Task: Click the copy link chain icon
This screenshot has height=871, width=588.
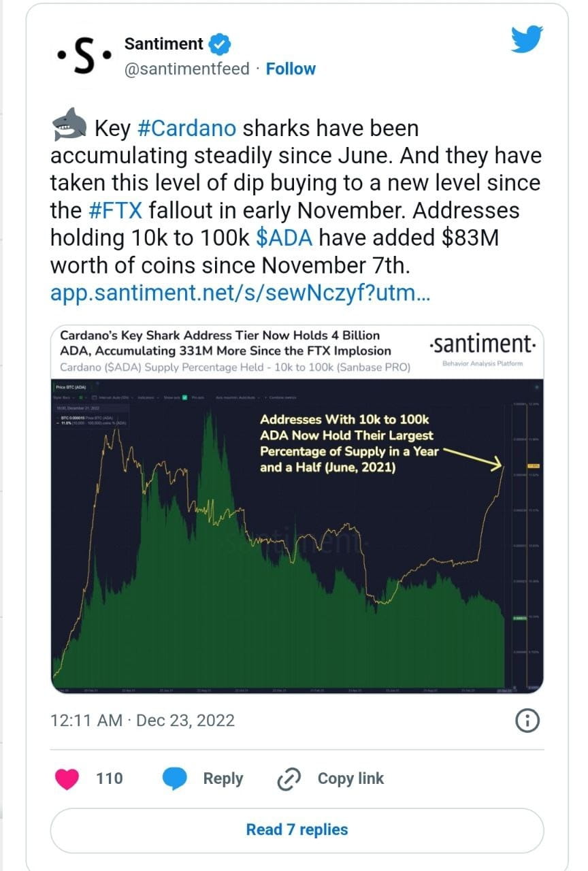Action: 289,779
